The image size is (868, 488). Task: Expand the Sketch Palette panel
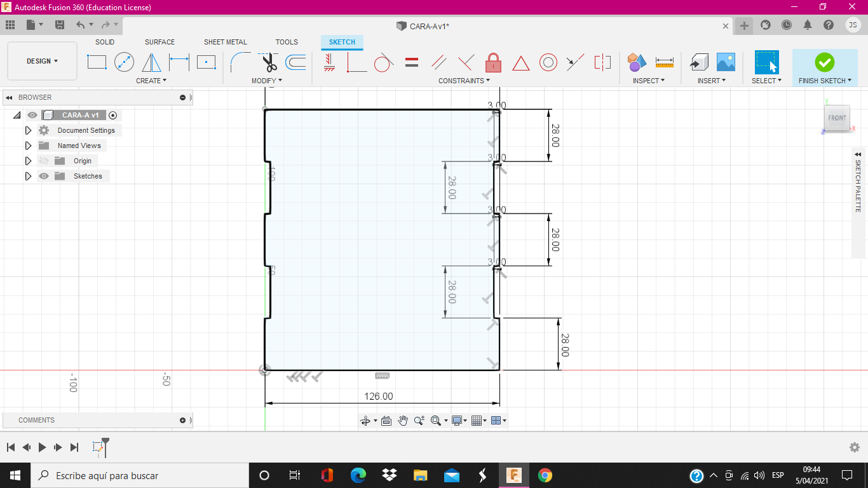(x=858, y=154)
